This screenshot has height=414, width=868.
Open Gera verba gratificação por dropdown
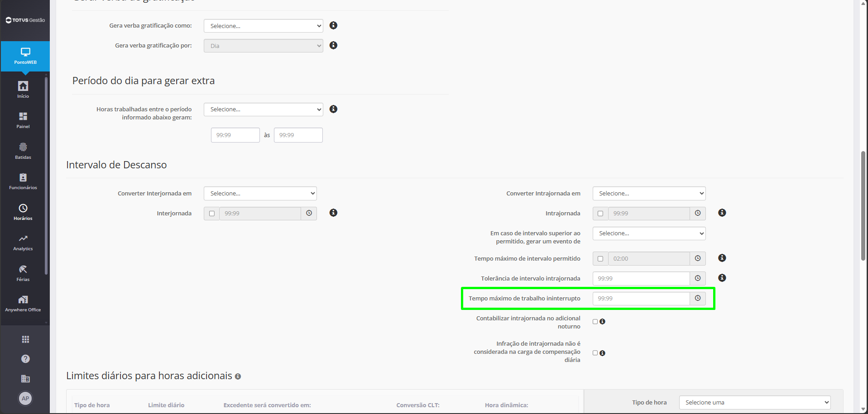coord(264,46)
